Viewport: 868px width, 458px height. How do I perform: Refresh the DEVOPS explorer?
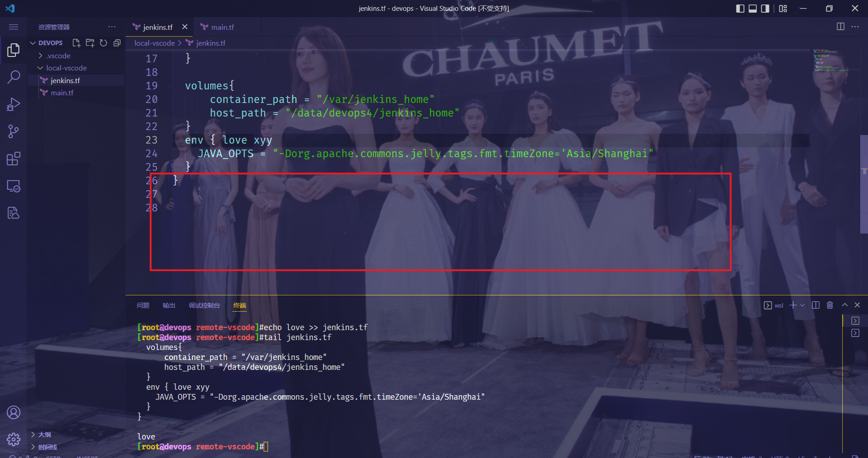click(x=104, y=43)
